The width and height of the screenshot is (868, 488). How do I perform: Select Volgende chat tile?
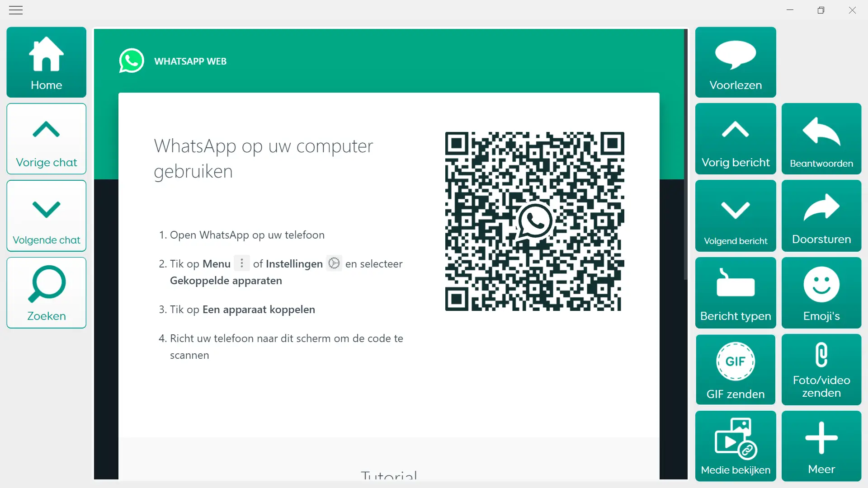coord(47,216)
